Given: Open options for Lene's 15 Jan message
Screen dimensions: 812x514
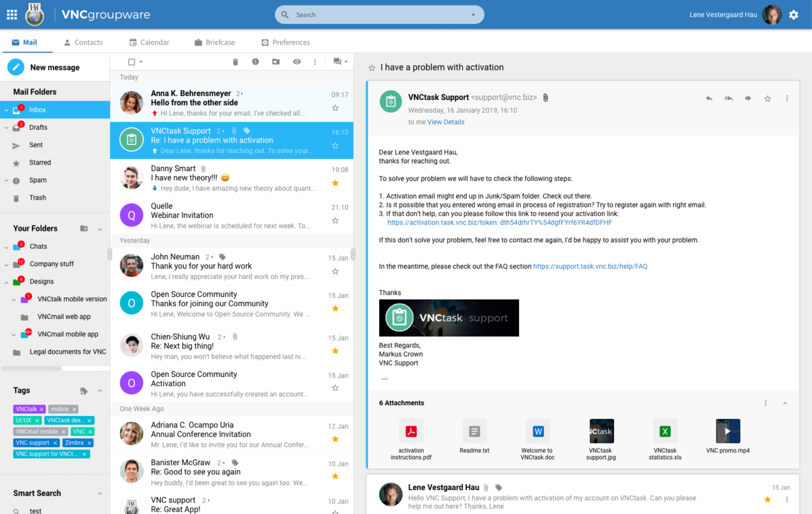Looking at the screenshot, I should click(787, 499).
